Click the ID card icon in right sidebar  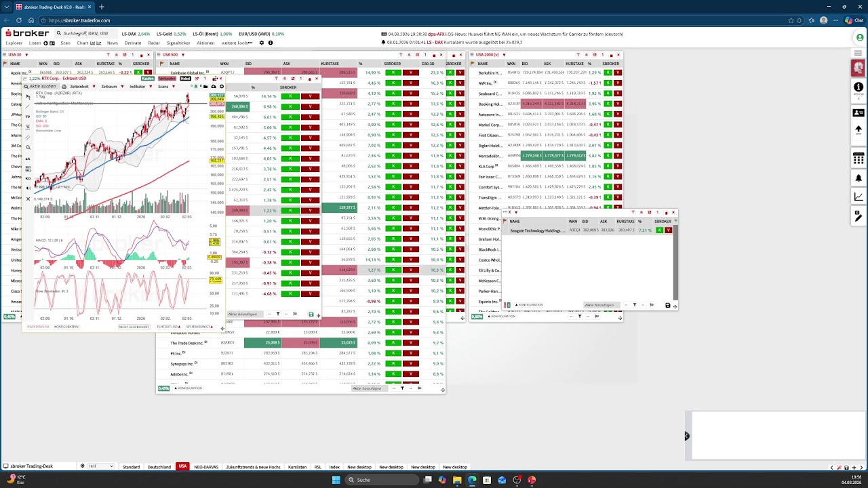pyautogui.click(x=859, y=113)
